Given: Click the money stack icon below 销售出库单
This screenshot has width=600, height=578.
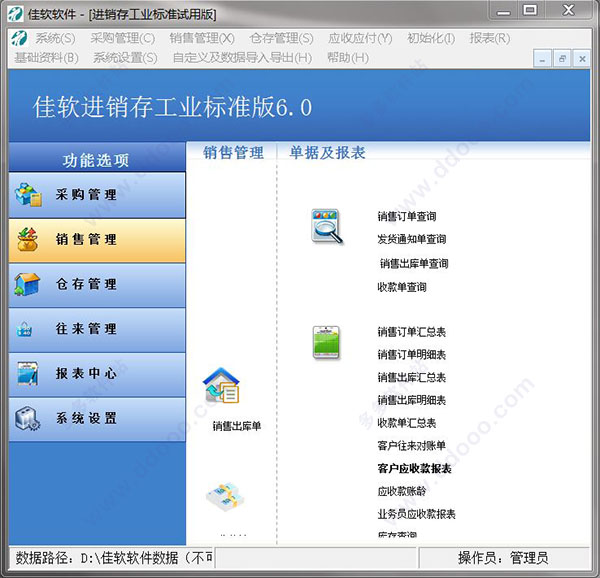Looking at the screenshot, I should coord(225,497).
